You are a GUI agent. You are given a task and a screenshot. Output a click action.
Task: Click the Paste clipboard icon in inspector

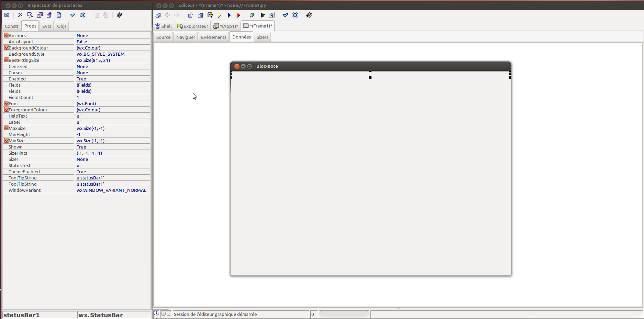tap(49, 15)
